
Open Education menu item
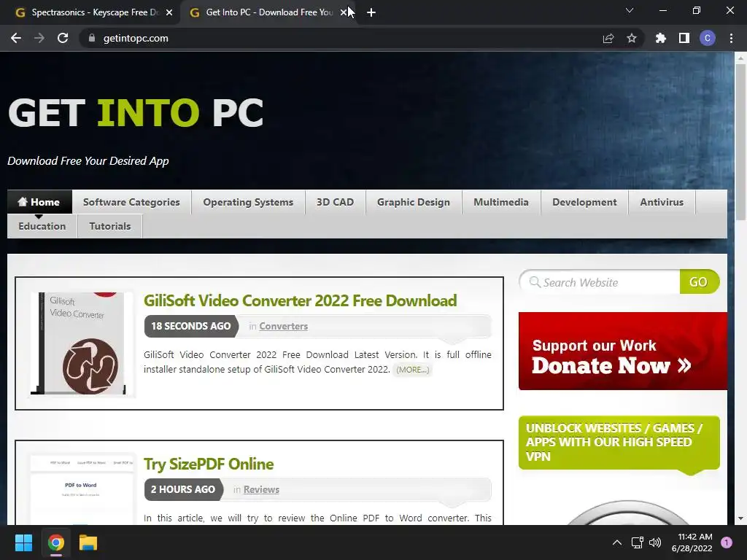tap(42, 226)
